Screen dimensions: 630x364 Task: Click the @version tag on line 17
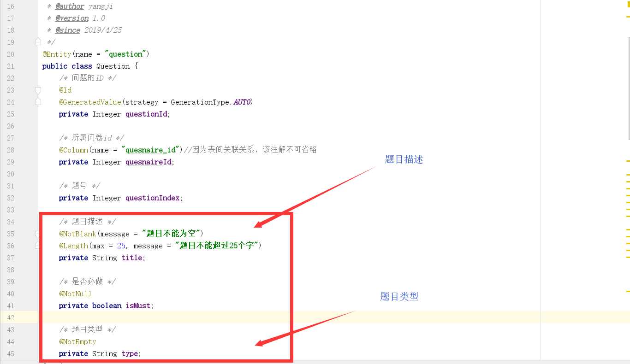(x=72, y=18)
